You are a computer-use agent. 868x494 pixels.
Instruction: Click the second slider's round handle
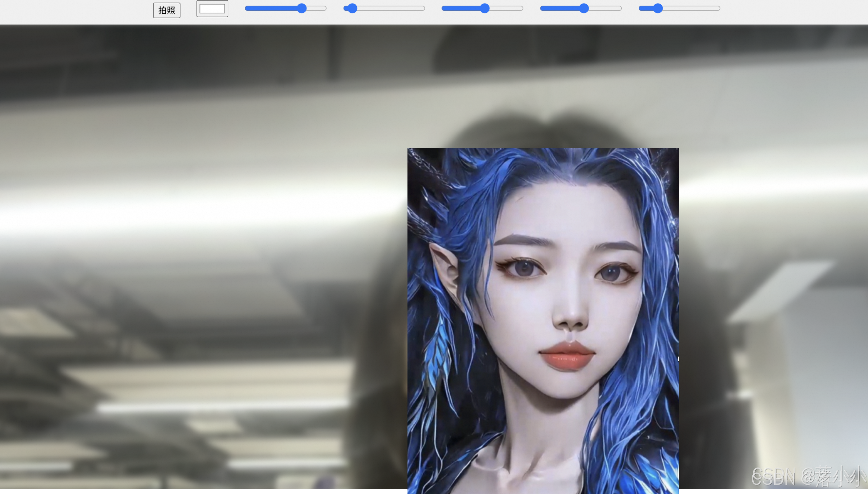coord(352,8)
